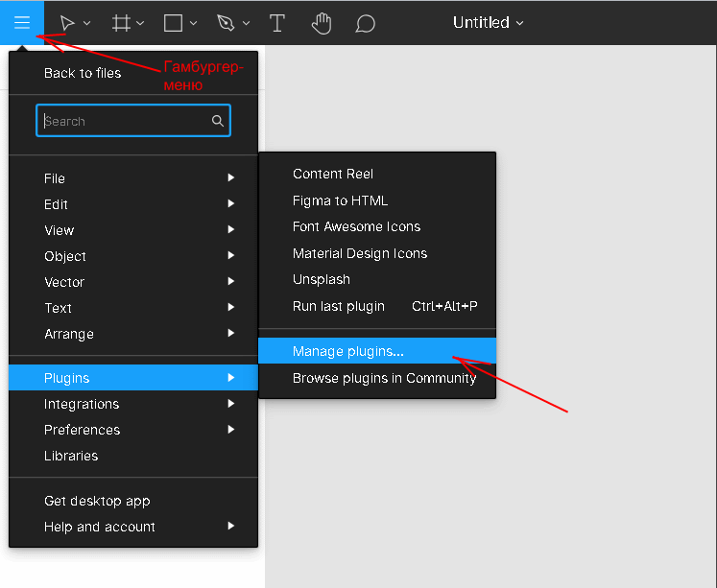The height and width of the screenshot is (588, 717).
Task: Select the Text tool icon
Action: [x=277, y=23]
